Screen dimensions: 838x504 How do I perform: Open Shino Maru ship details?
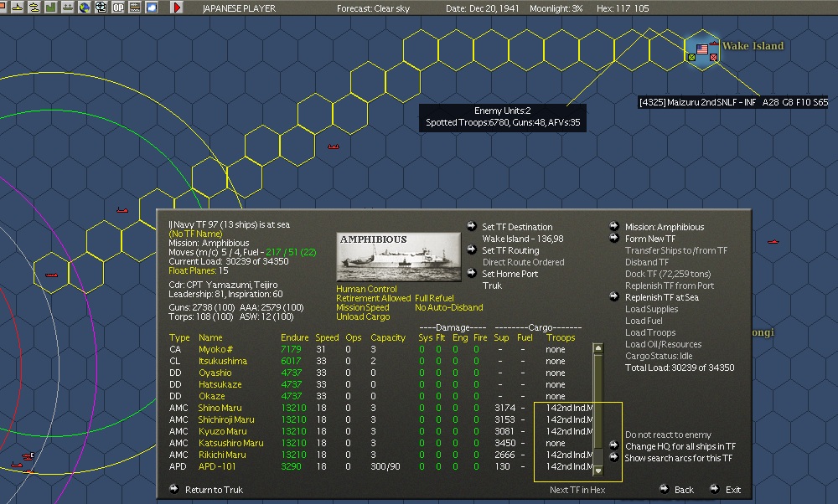pos(222,408)
